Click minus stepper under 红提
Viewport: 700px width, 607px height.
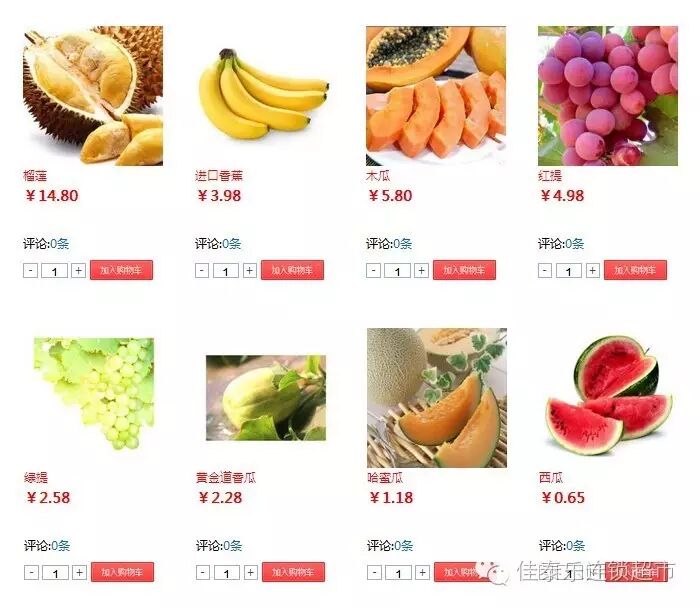pos(545,270)
